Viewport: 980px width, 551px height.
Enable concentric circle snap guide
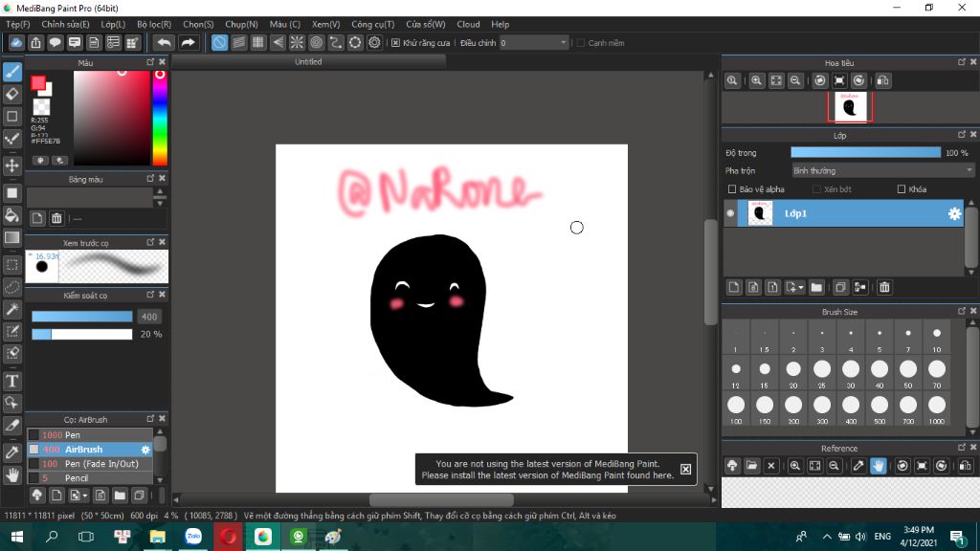pos(316,42)
